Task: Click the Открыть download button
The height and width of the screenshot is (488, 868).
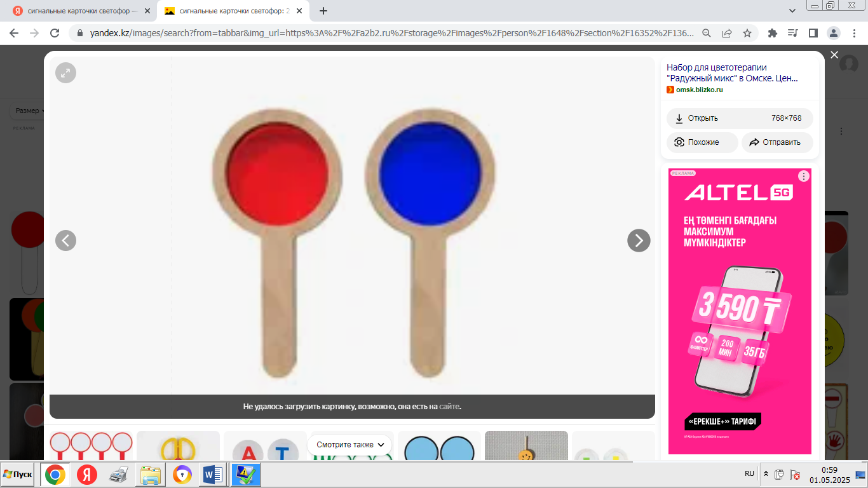Action: (x=740, y=118)
